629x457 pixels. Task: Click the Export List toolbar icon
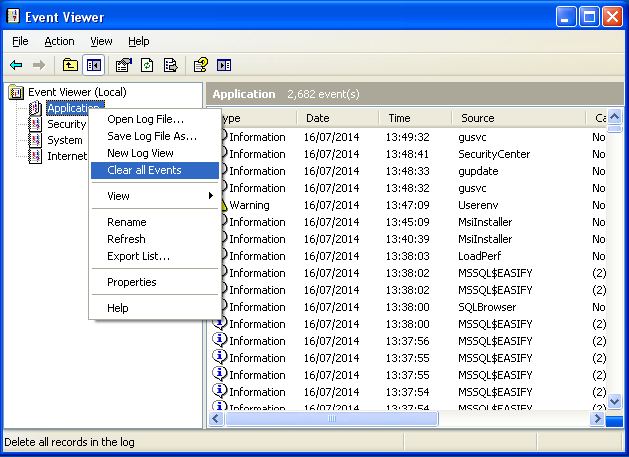click(170, 65)
